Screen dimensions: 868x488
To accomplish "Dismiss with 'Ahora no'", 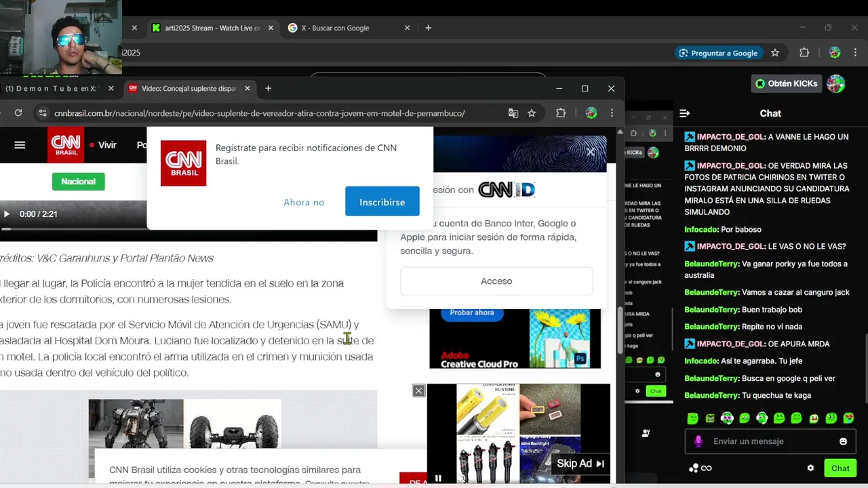I will pos(304,202).
